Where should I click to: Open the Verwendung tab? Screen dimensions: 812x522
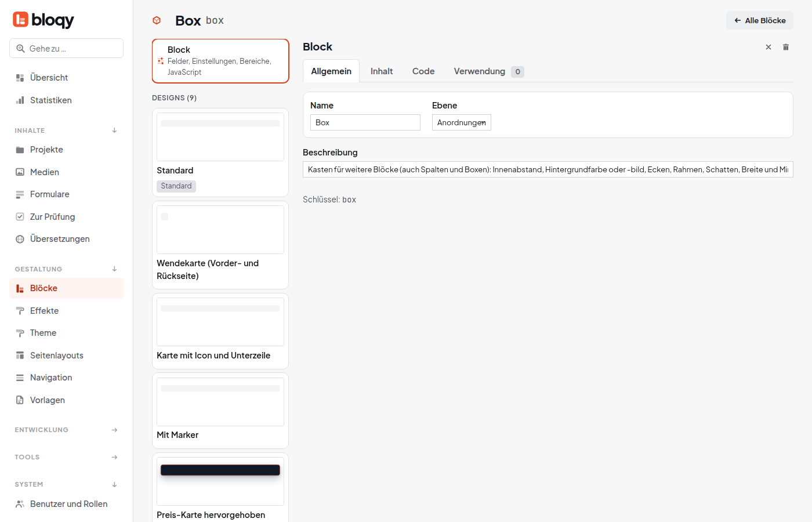tap(488, 71)
